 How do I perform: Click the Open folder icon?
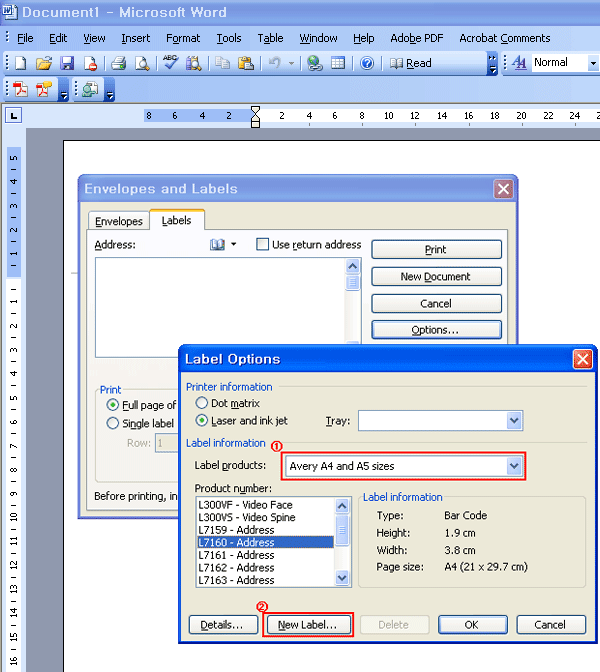tap(44, 63)
